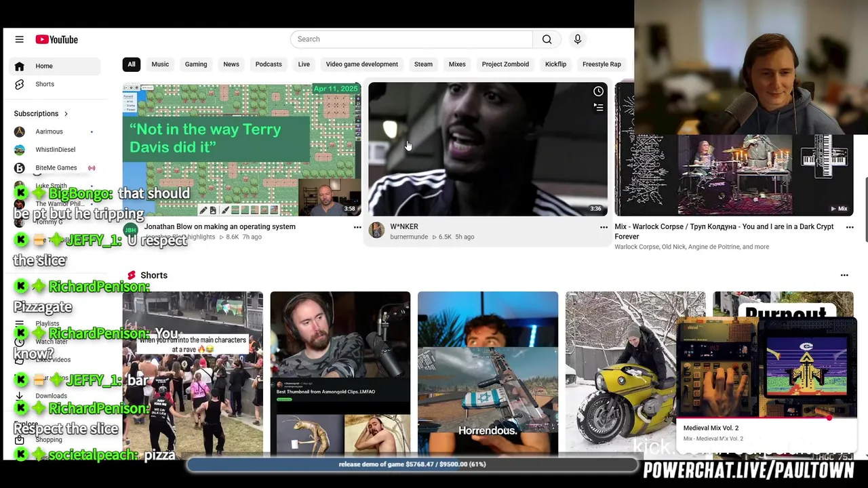
Task: Select the Project Zomboid chip
Action: click(x=505, y=64)
